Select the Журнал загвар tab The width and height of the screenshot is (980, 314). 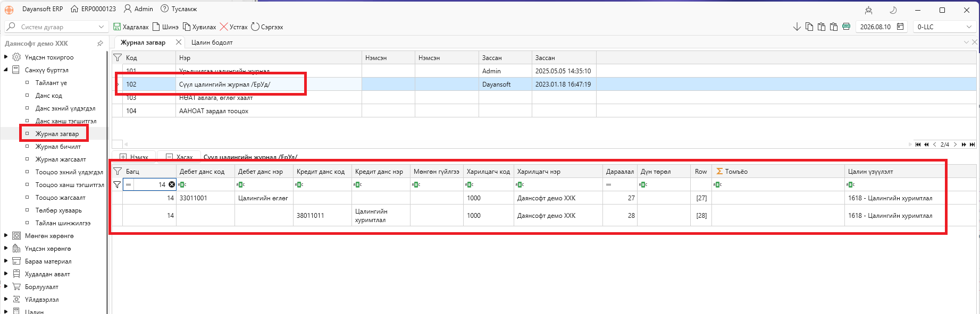pyautogui.click(x=143, y=43)
